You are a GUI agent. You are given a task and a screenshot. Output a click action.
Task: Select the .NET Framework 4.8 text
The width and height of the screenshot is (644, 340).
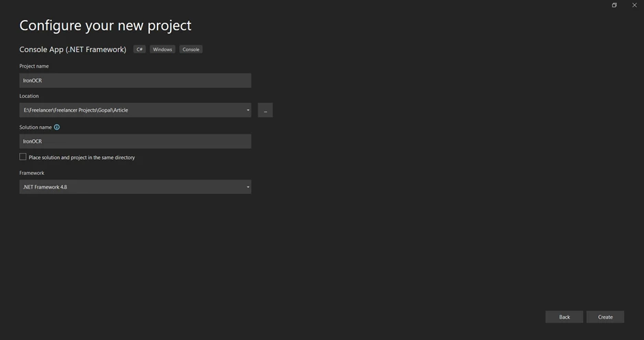click(45, 187)
